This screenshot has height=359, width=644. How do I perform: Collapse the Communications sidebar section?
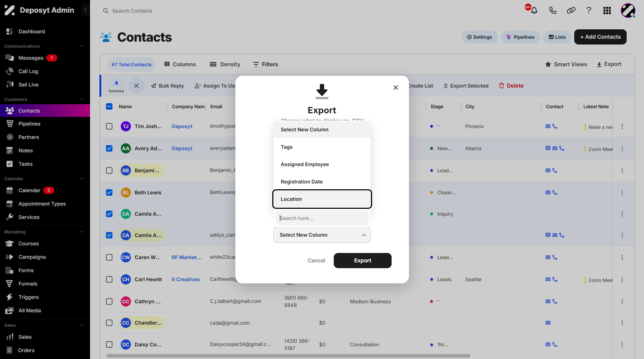[x=82, y=46]
